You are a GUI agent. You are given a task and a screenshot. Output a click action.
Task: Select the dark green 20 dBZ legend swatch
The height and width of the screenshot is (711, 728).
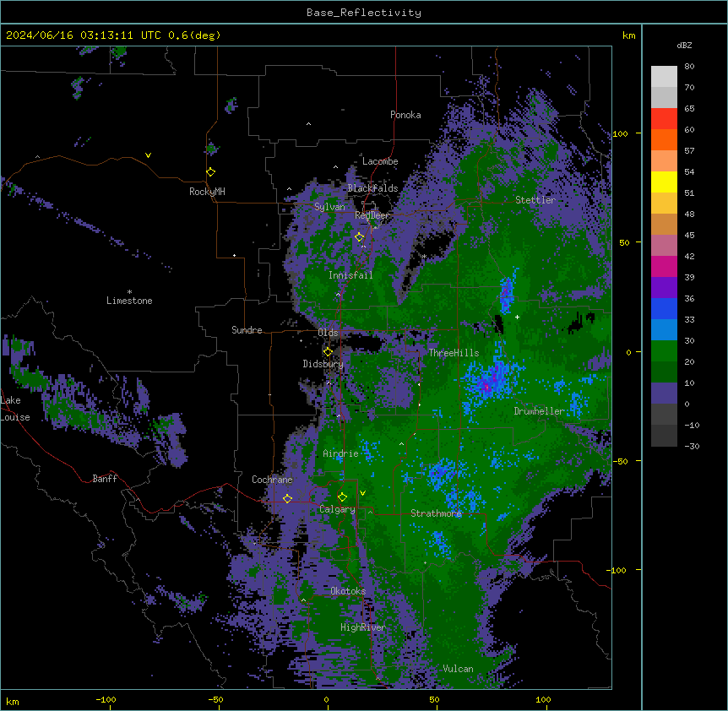[664, 372]
